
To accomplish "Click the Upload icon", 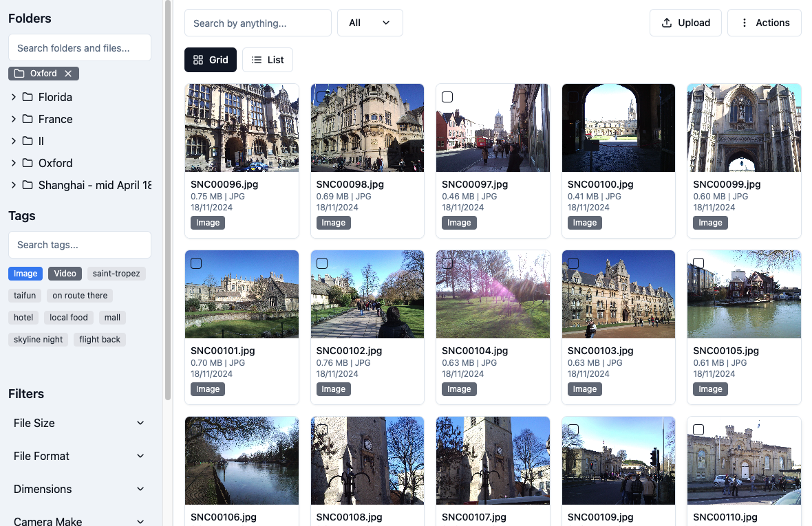I will [x=667, y=22].
